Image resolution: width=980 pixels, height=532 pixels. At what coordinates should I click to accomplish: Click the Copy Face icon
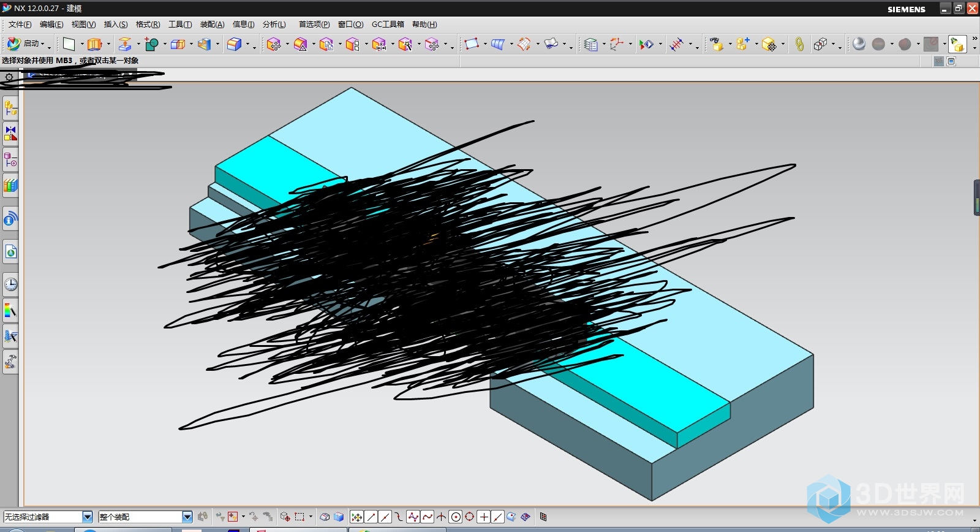pos(326,44)
